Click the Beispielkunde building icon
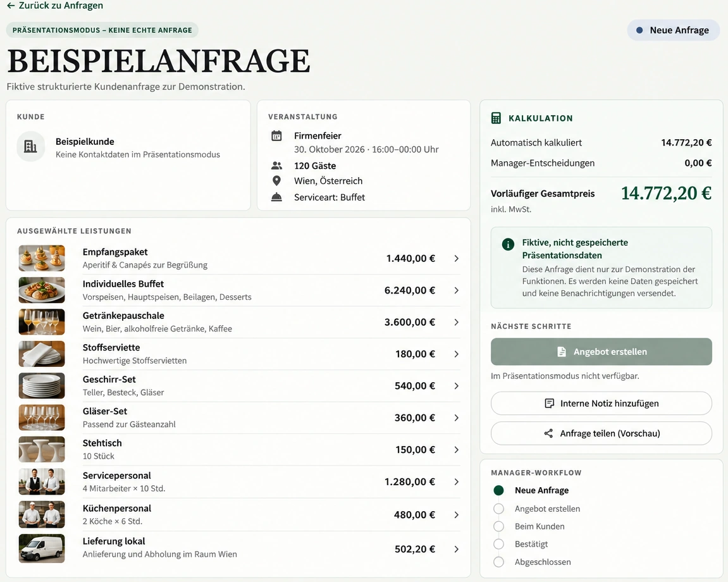Viewport: 728px width, 582px height. click(x=30, y=147)
